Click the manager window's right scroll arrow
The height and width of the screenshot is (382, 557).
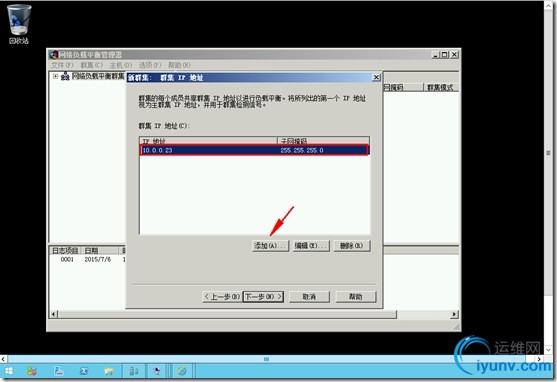point(455,314)
